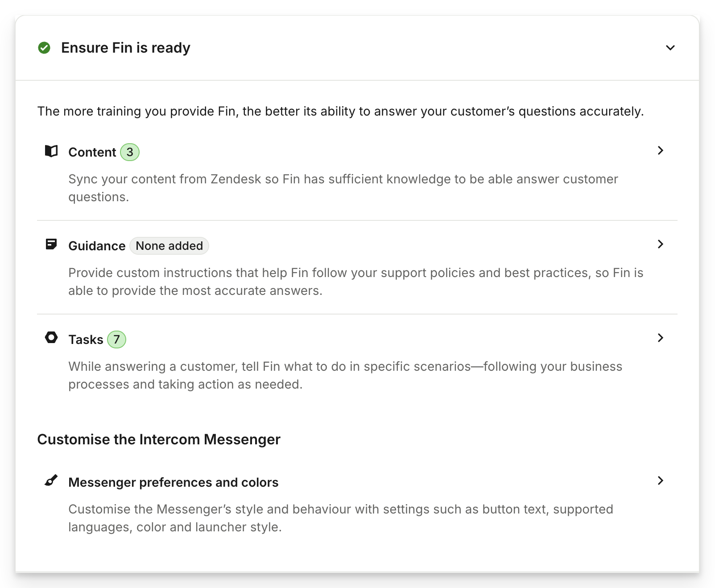
Task: Click the green Content count badge
Action: pos(130,152)
